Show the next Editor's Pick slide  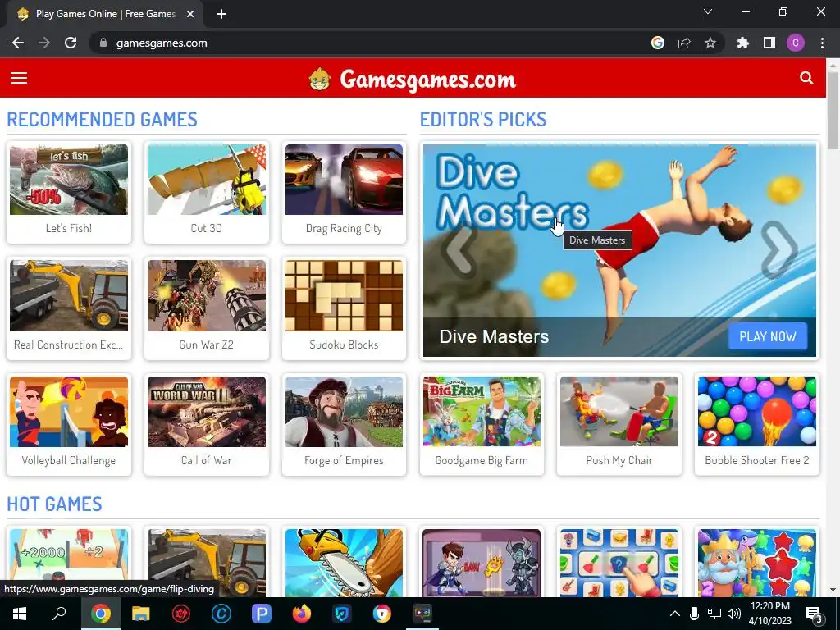pyautogui.click(x=779, y=251)
